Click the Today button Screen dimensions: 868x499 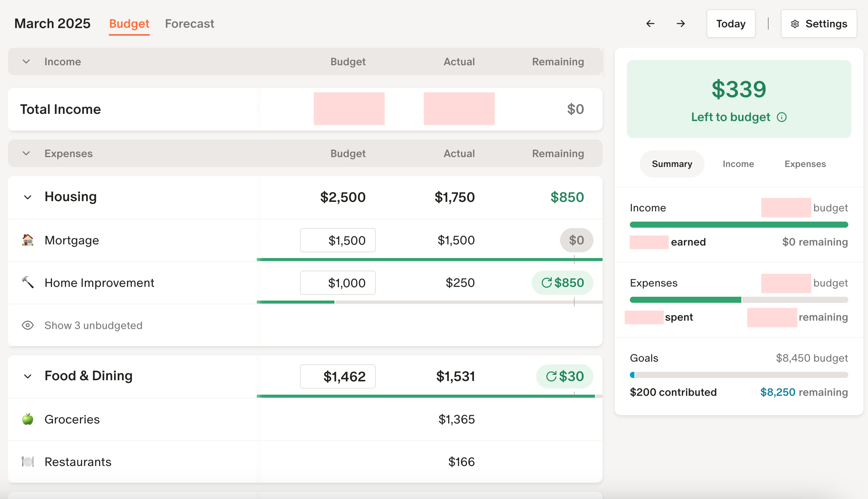coord(730,24)
